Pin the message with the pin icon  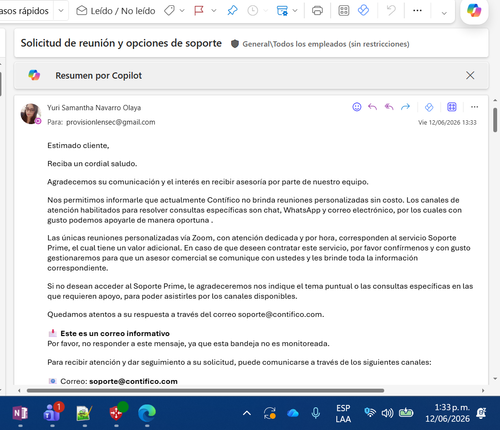(232, 11)
